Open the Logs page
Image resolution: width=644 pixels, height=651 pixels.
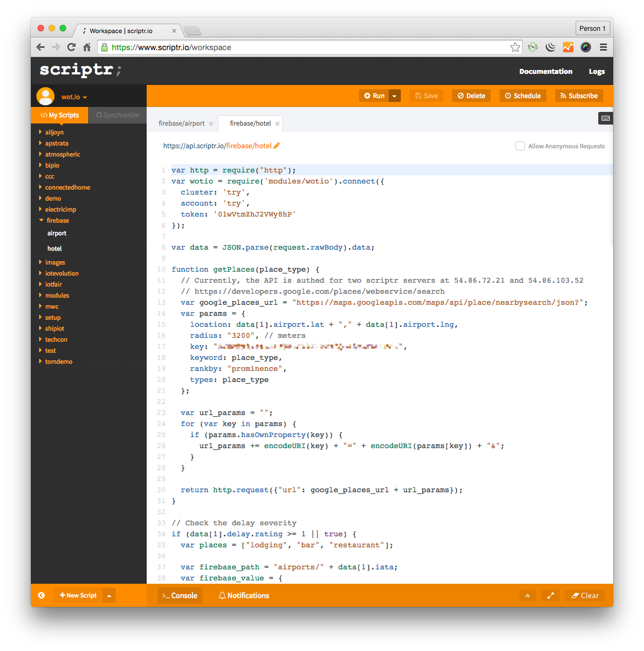click(x=597, y=71)
